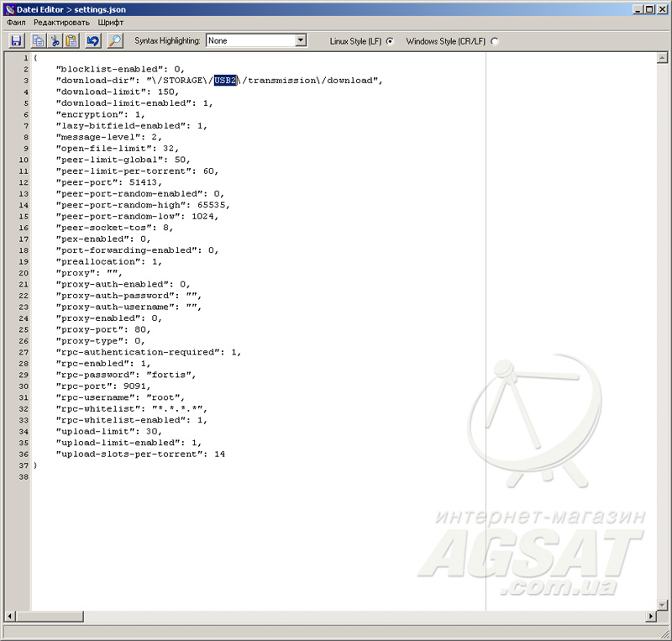
Task: Click the "peer-socket-tos": 8 line
Action: tap(114, 228)
